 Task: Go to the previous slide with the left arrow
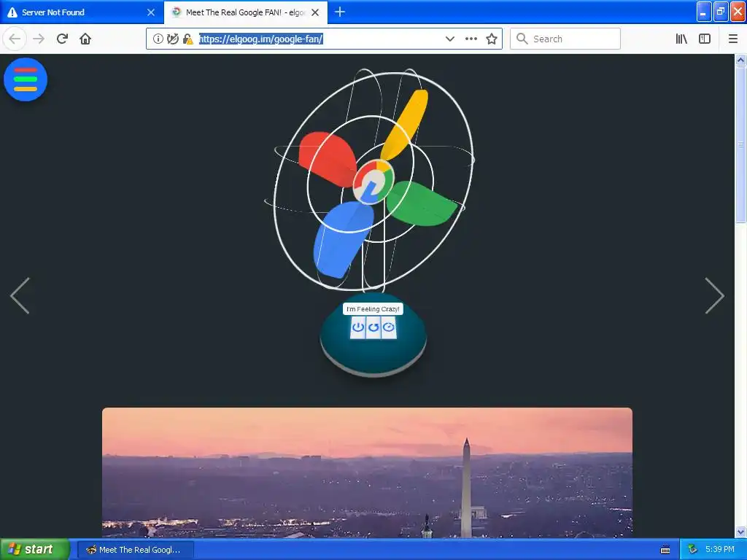point(20,296)
